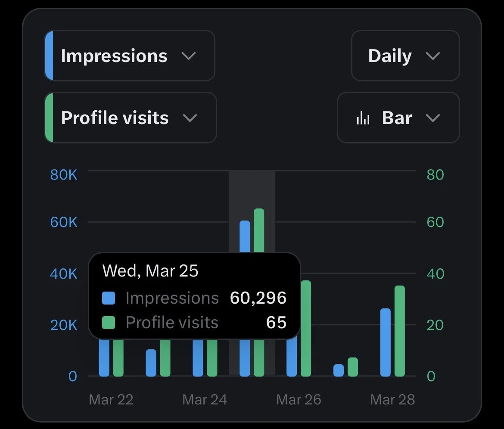Click the bar chart icon beside Bar
Image resolution: width=504 pixels, height=429 pixels.
[363, 118]
